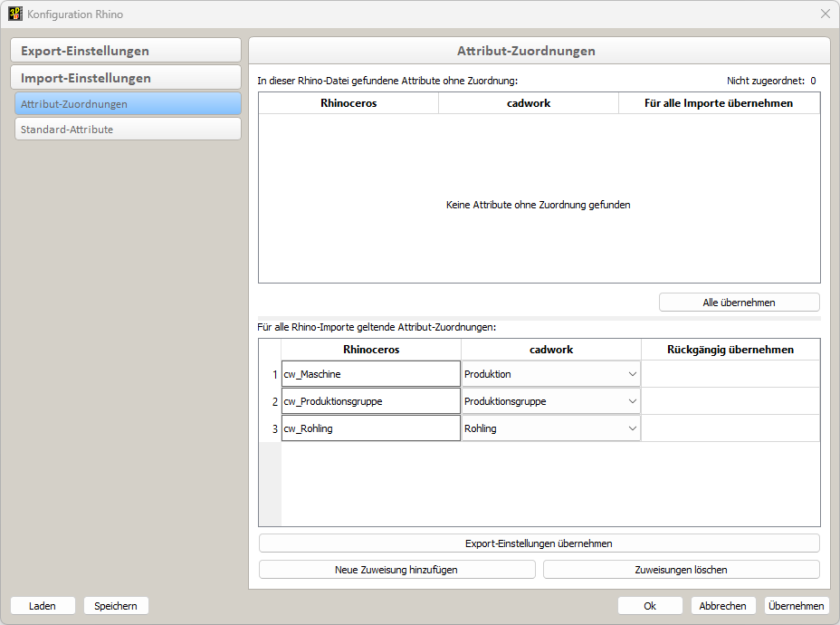The height and width of the screenshot is (625, 840).
Task: Open the Produktionsgruppe dropdown in row 2
Action: point(632,400)
